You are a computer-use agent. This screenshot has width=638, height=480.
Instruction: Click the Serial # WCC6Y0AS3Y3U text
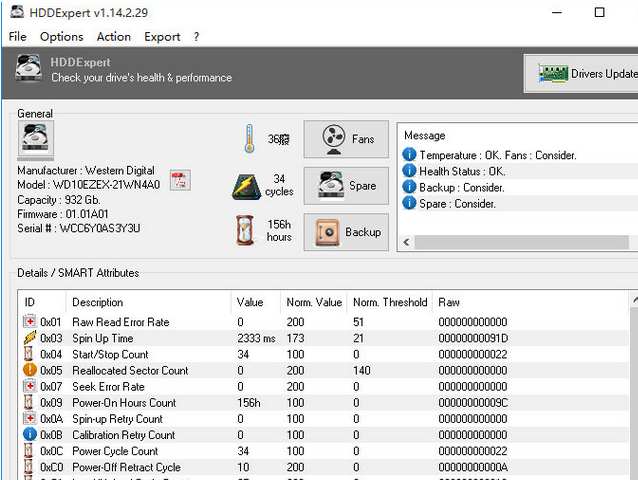(x=79, y=228)
